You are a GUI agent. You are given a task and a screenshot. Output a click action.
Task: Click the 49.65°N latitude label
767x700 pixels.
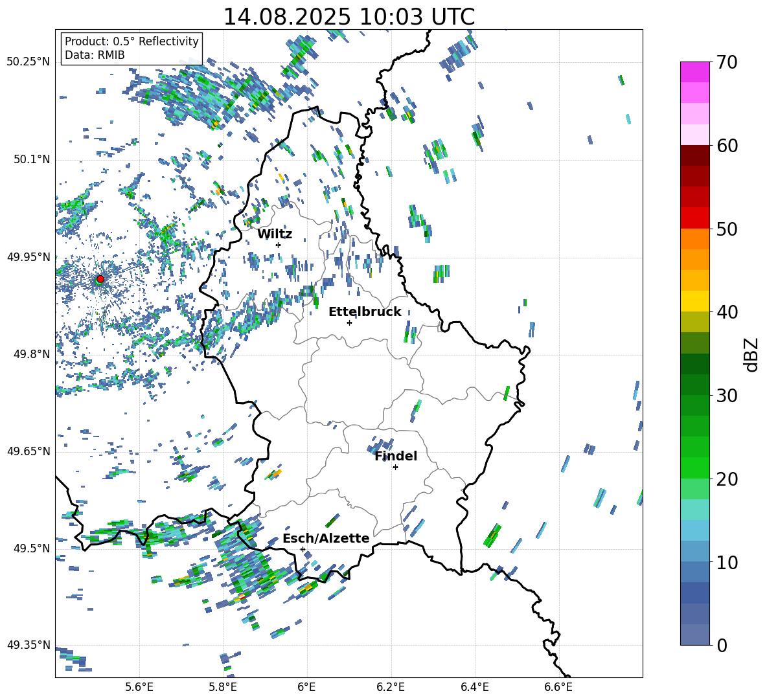[29, 451]
